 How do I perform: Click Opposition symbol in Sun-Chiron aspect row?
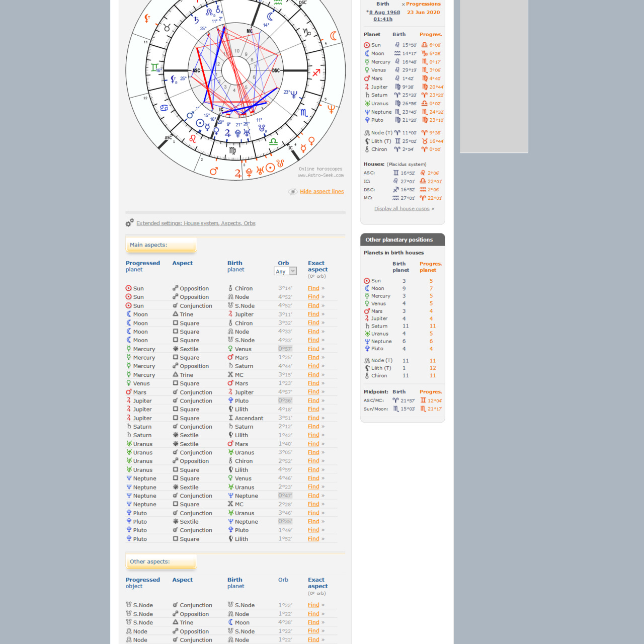point(175,288)
